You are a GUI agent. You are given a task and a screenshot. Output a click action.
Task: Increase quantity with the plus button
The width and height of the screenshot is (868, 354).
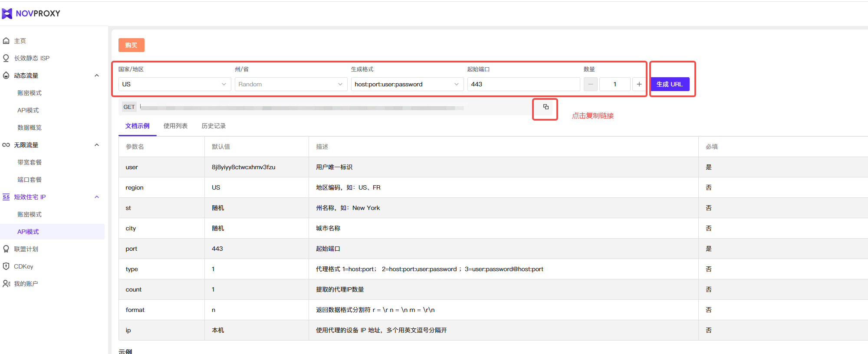coord(639,84)
